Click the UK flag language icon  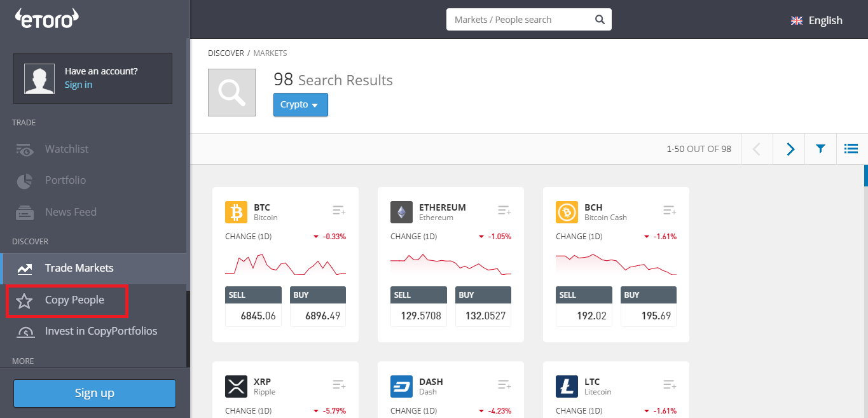coord(797,20)
